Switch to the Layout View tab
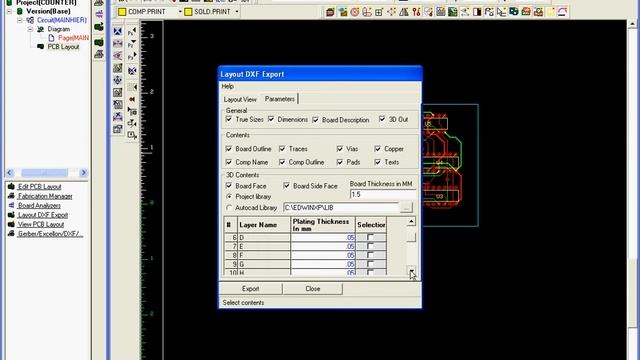640x360 pixels. 240,99
